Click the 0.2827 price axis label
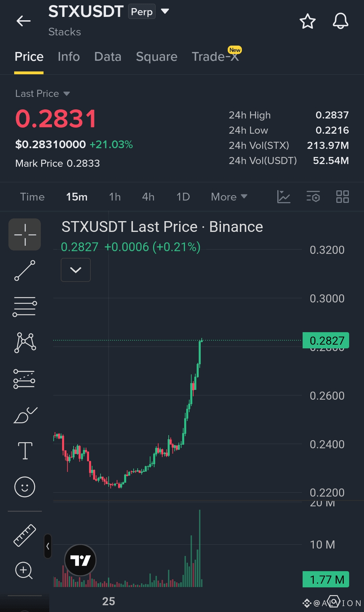 326,341
